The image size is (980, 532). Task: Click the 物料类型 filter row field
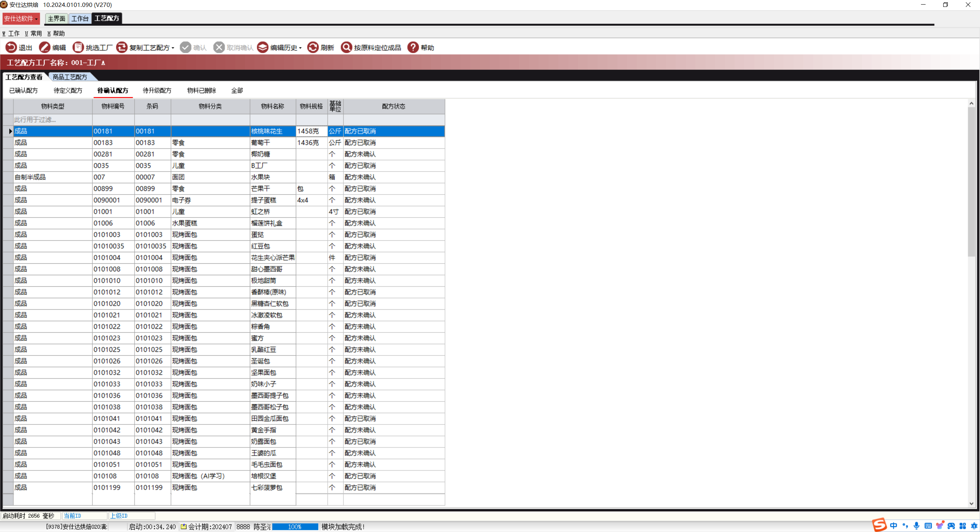click(x=53, y=120)
